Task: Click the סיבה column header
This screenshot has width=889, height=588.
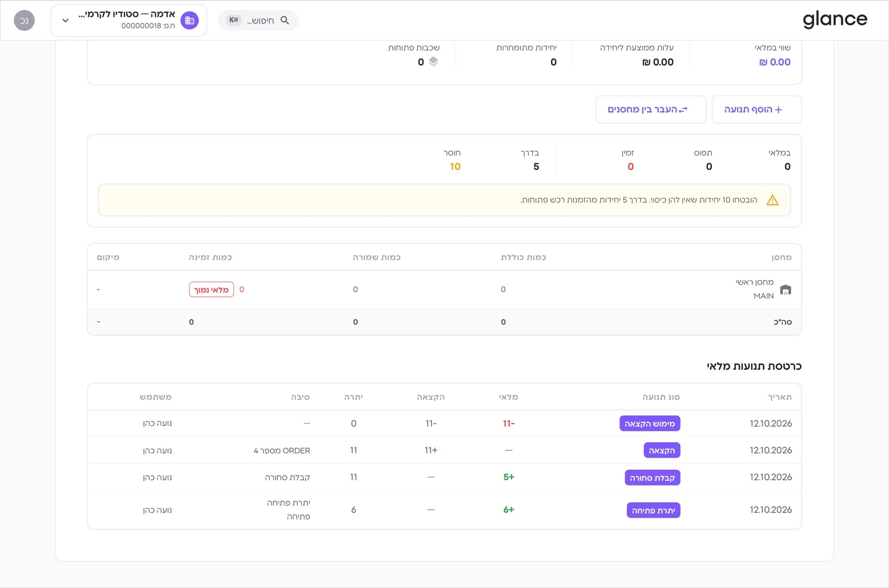Action: [301, 397]
